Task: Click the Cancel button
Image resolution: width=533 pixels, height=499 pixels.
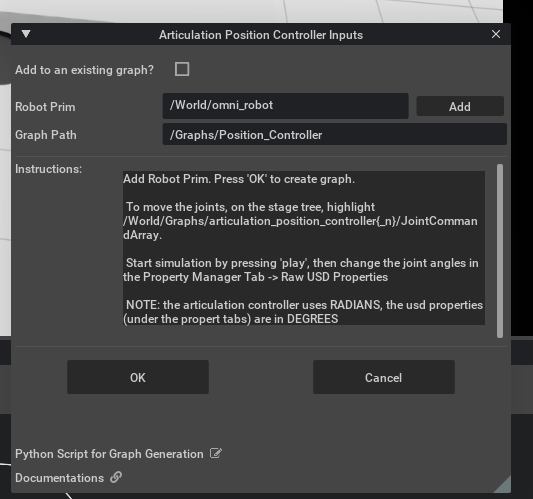Action: coord(383,377)
